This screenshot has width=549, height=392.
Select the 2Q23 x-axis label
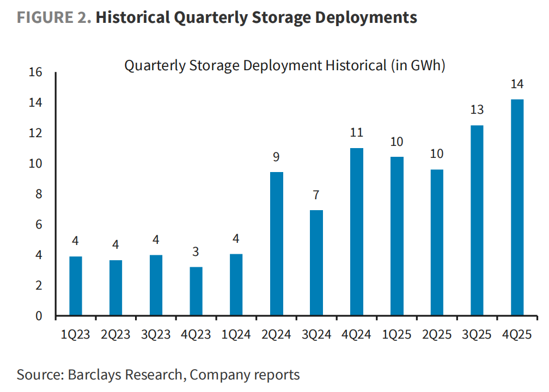pyautogui.click(x=115, y=335)
